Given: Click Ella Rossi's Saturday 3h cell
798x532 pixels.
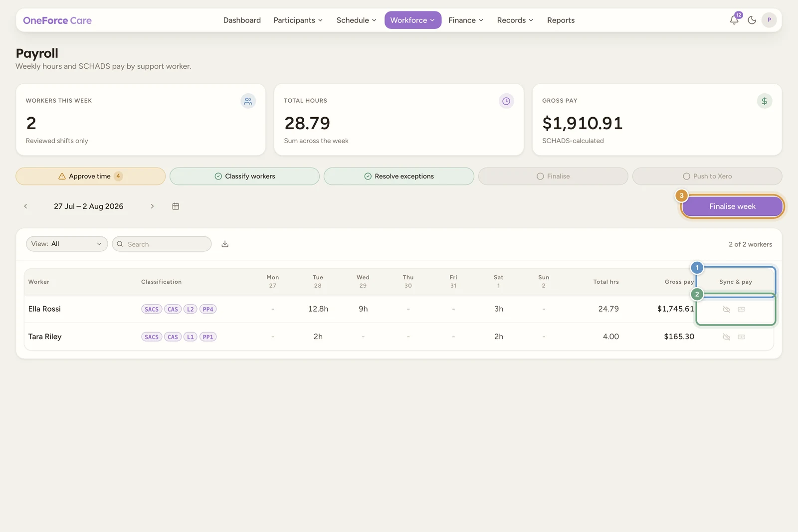Looking at the screenshot, I should point(499,309).
